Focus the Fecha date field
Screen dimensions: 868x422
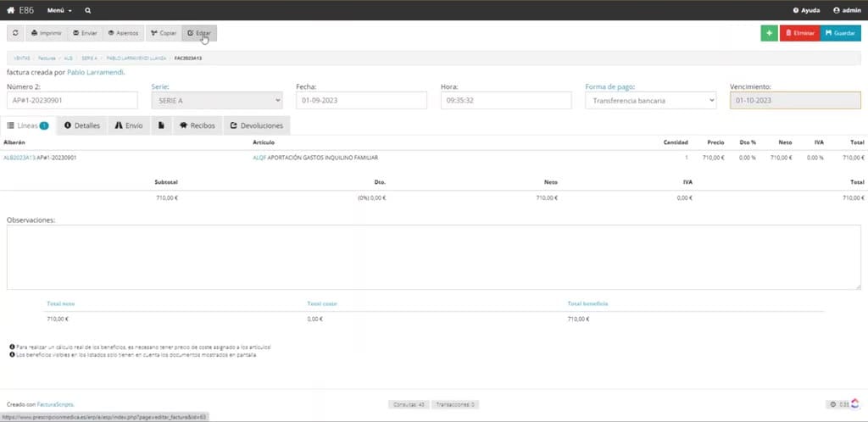(x=361, y=100)
